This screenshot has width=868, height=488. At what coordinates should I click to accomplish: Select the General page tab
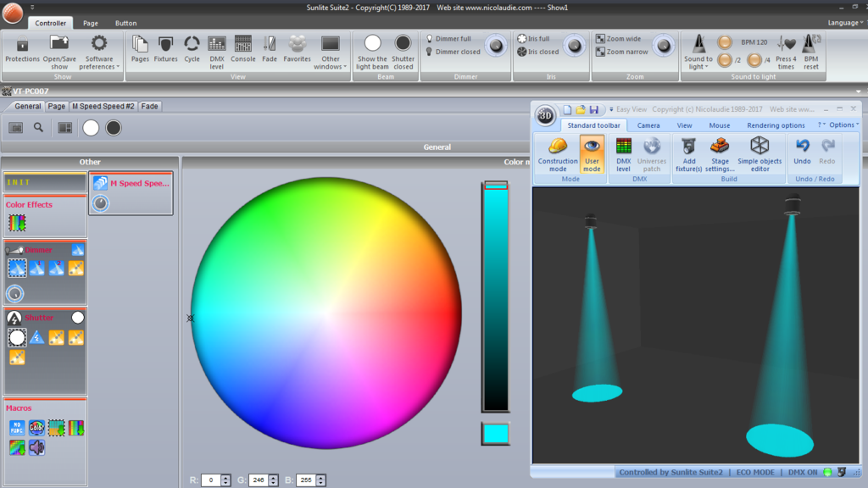coord(27,106)
